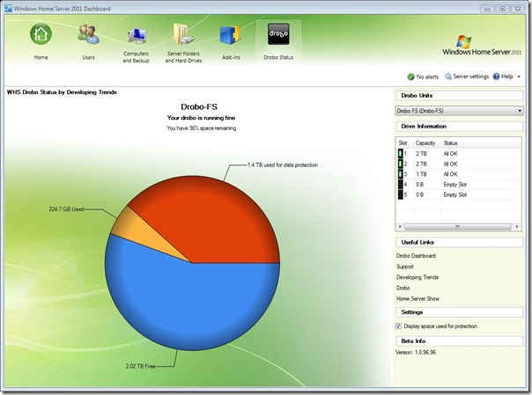
Task: Open the Home Server Show link
Action: coord(417,298)
